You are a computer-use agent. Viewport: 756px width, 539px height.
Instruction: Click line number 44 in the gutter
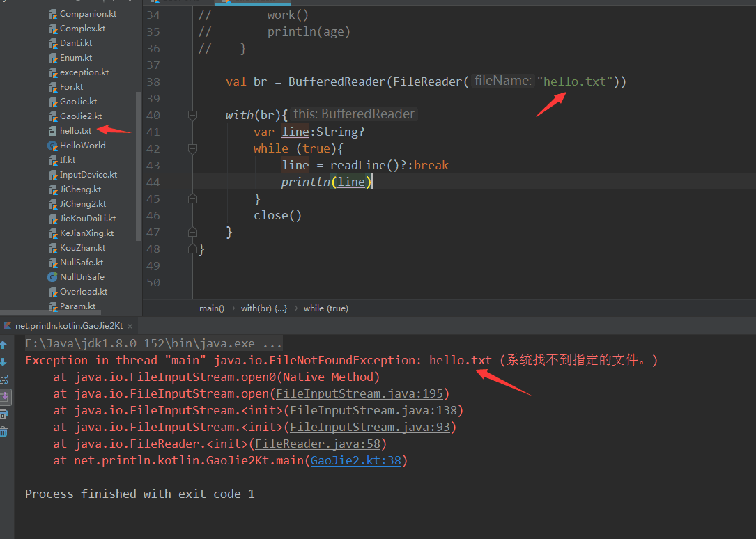coord(153,182)
